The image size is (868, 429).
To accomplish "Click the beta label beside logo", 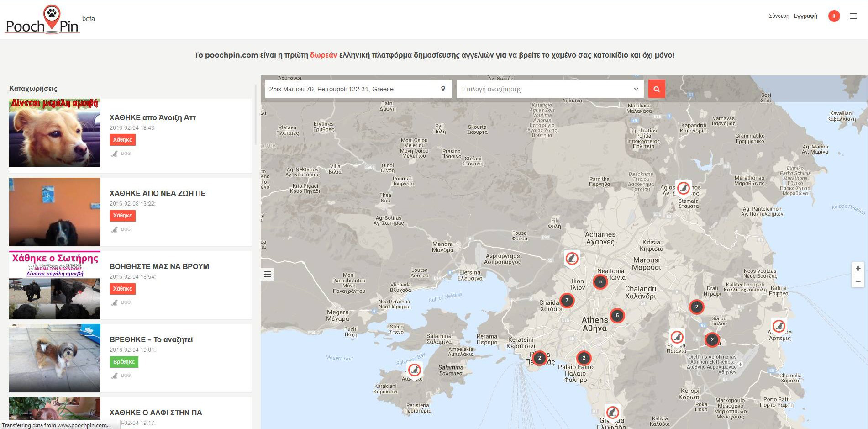I will point(89,19).
